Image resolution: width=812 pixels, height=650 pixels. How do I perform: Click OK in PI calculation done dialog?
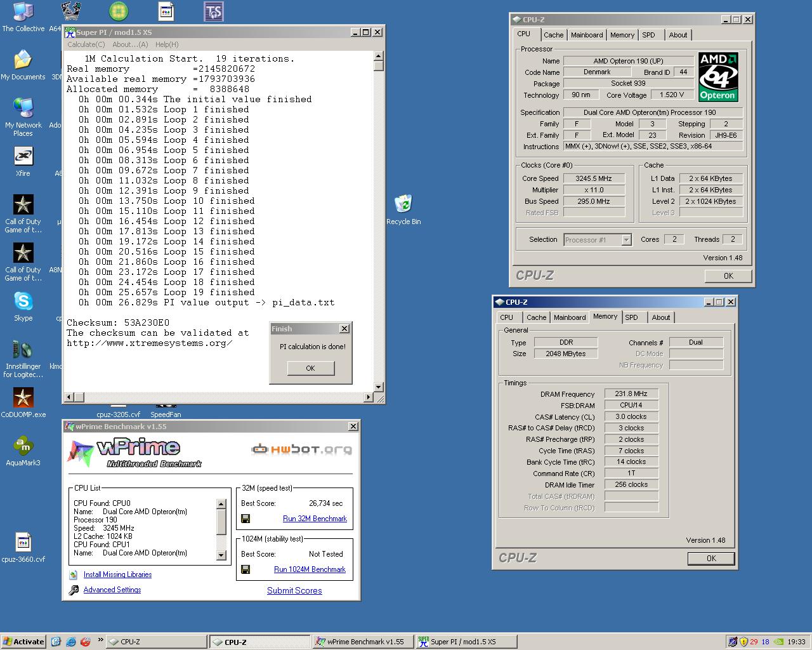pos(310,368)
